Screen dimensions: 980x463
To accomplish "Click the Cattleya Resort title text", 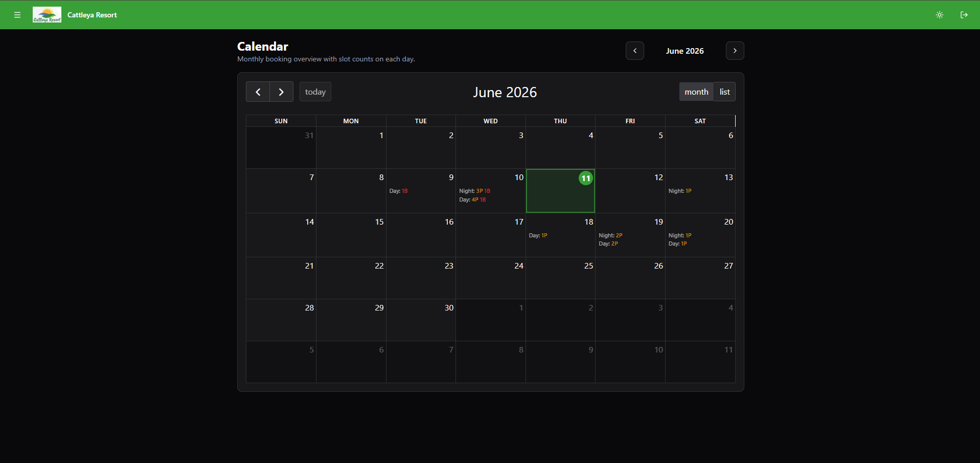I will point(92,15).
